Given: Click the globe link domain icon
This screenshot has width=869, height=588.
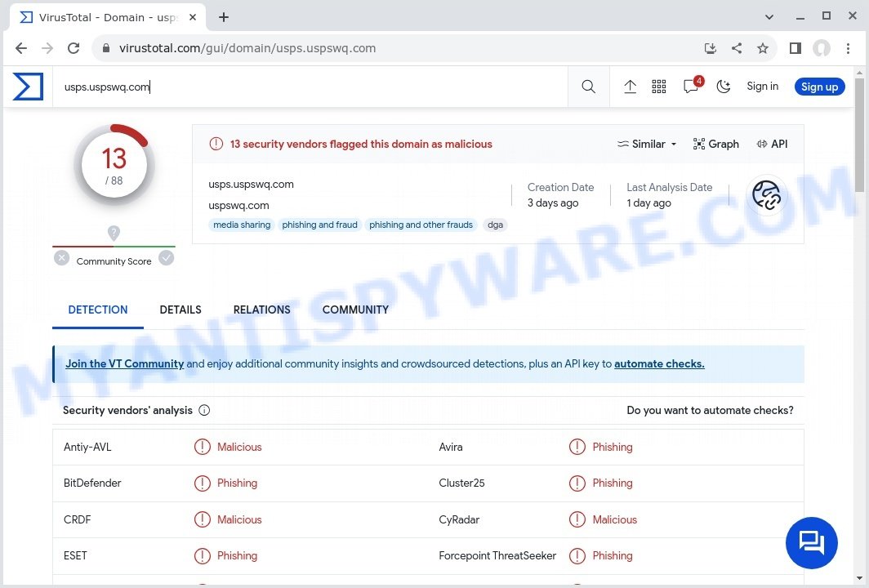Looking at the screenshot, I should pyautogui.click(x=766, y=195).
